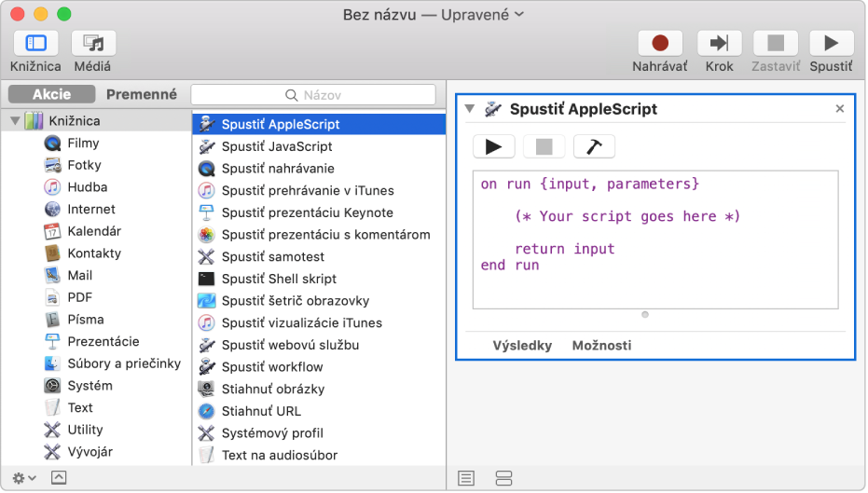Compile the script with hammer button
This screenshot has width=868, height=493.
coord(594,147)
